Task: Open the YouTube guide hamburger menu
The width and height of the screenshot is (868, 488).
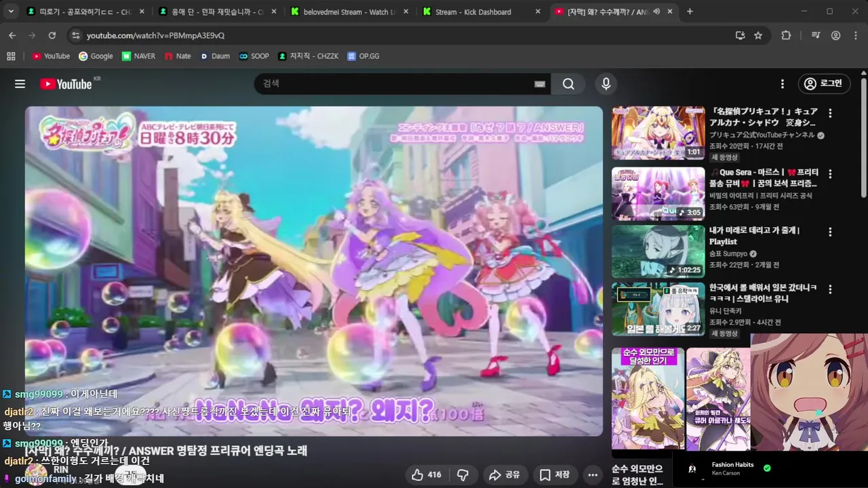Action: (20, 84)
